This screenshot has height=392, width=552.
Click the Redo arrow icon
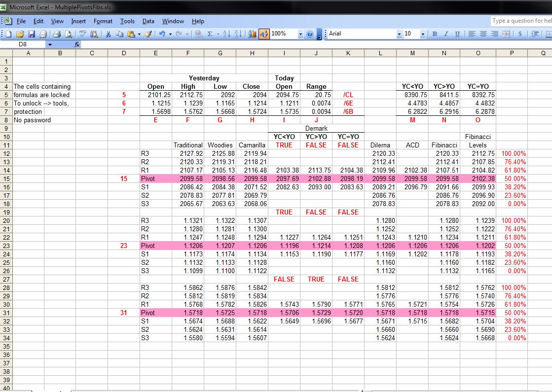179,34
